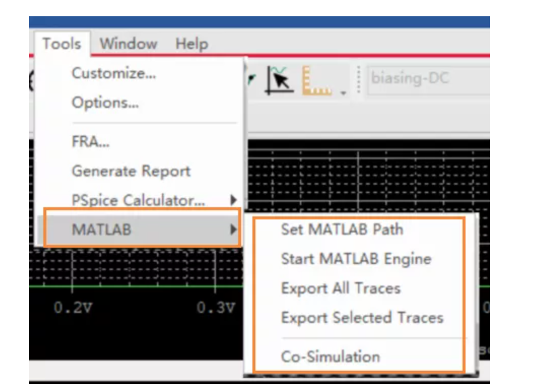Click Generate Report menu item
This screenshot has height=392, width=542.
[x=131, y=171]
